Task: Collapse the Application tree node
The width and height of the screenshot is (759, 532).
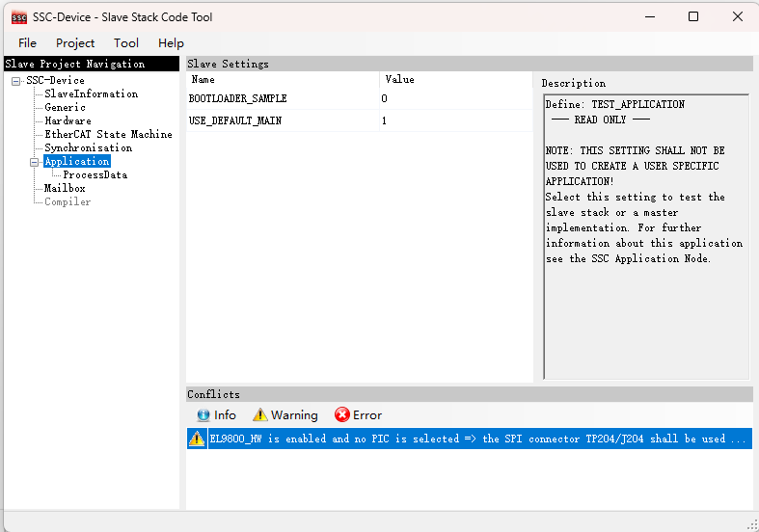Action: click(x=35, y=162)
